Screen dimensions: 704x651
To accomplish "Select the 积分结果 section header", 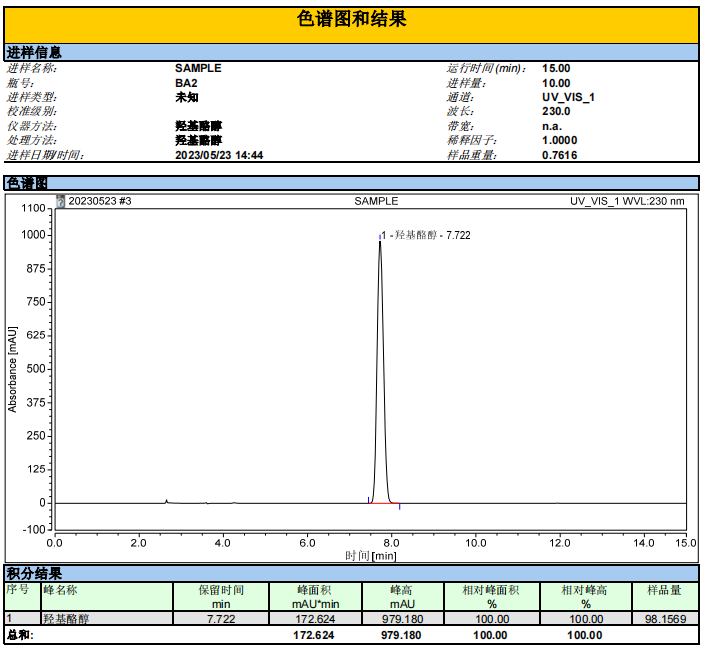I will (34, 574).
